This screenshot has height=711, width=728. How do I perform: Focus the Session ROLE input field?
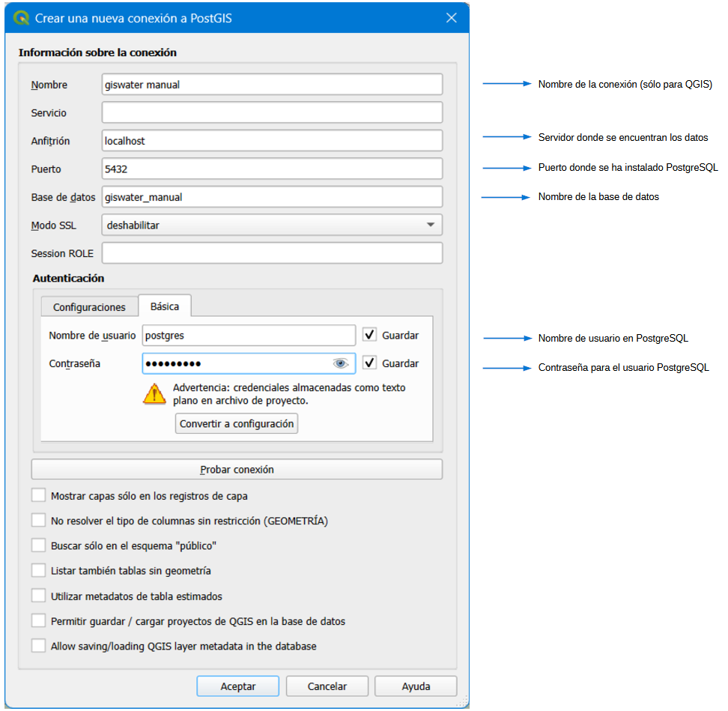[272, 253]
